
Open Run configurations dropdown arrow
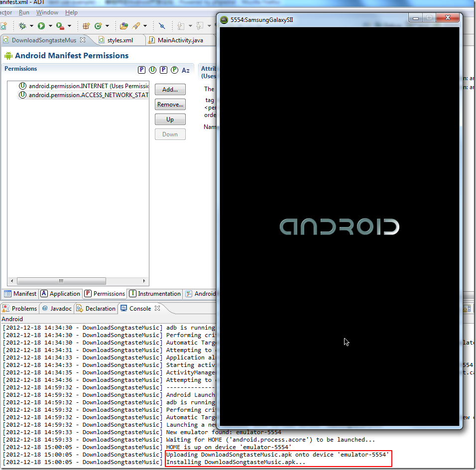50,26
